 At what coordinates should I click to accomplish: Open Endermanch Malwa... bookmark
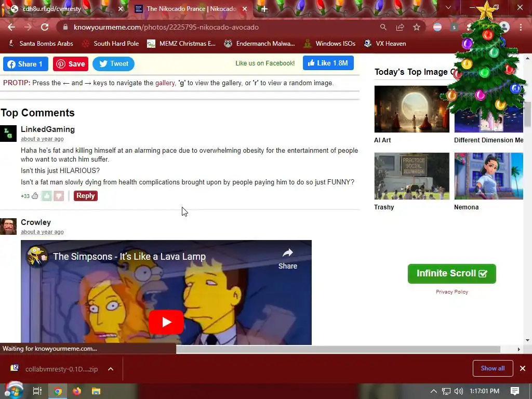260,44
